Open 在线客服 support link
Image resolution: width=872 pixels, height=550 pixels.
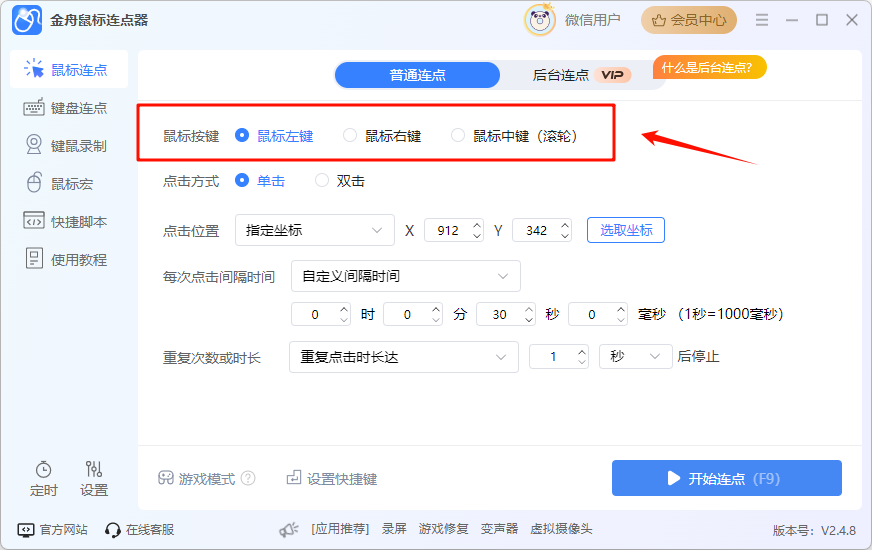(140, 529)
